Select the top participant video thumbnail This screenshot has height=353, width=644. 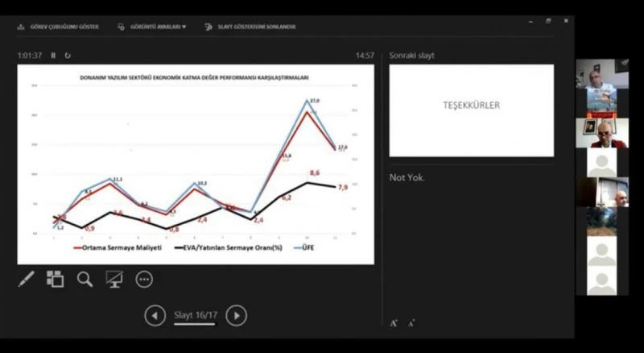[x=601, y=74]
